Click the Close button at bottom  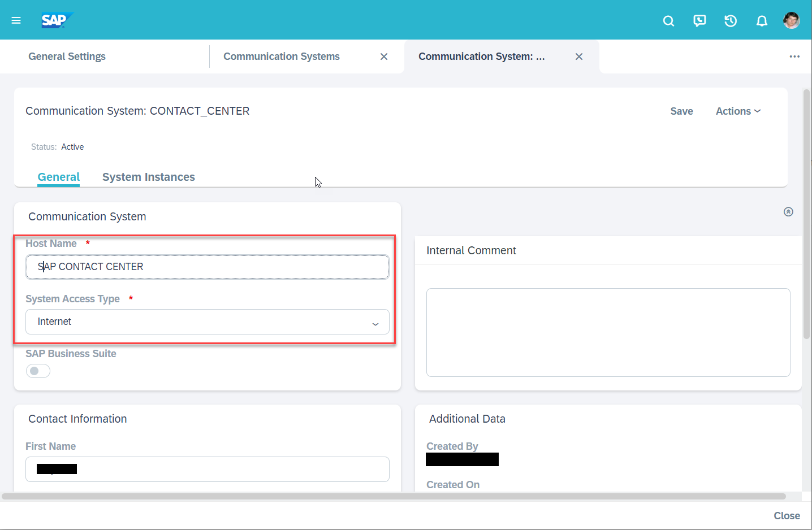(787, 516)
